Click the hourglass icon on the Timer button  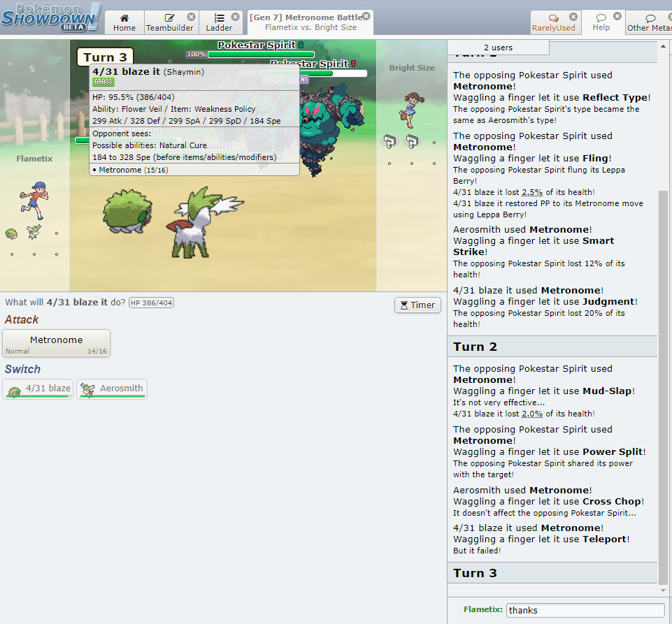click(403, 305)
